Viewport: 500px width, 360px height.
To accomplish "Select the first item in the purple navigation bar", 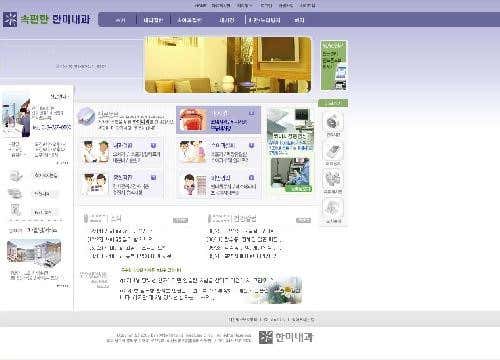I will [x=121, y=20].
